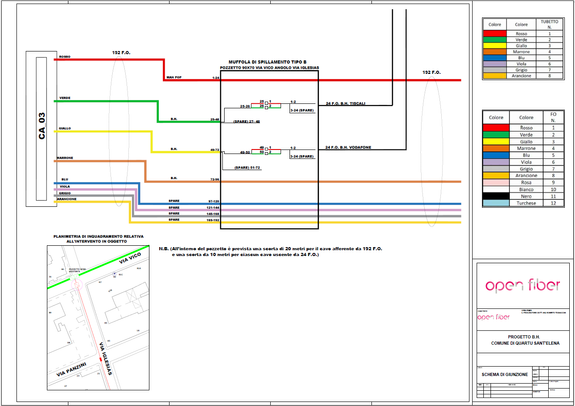Click the Grigio name in the TUBETTO legend
This screenshot has width=575, height=406.
(x=521, y=70)
